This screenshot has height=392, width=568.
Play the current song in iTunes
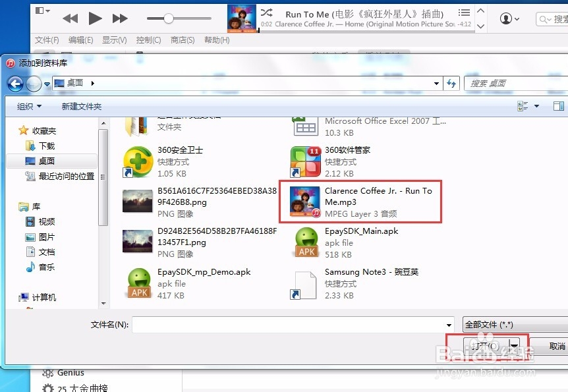pyautogui.click(x=95, y=18)
